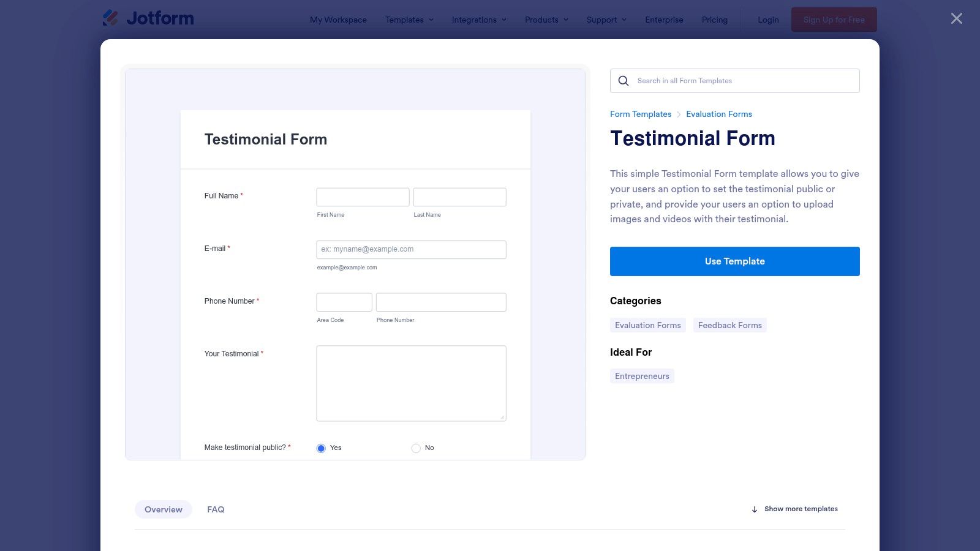Image resolution: width=980 pixels, height=551 pixels.
Task: Click the Entrepreneurs tag under Ideal For
Action: click(x=641, y=375)
